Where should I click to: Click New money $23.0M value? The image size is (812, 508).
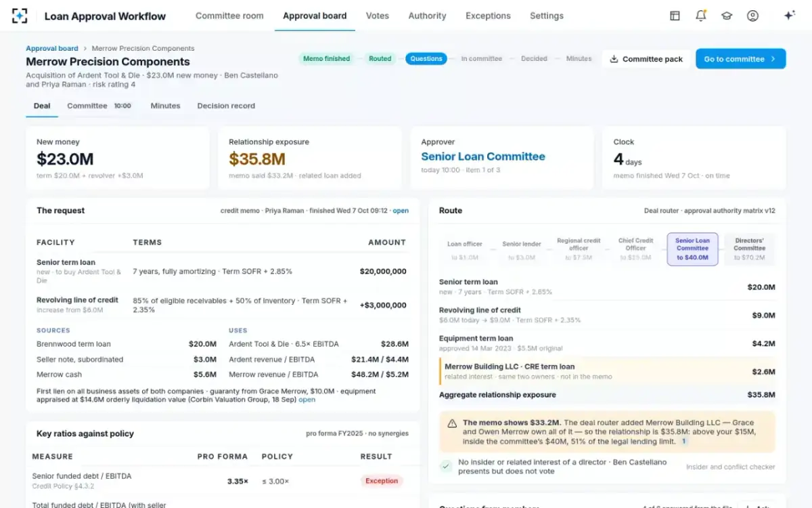click(x=65, y=159)
